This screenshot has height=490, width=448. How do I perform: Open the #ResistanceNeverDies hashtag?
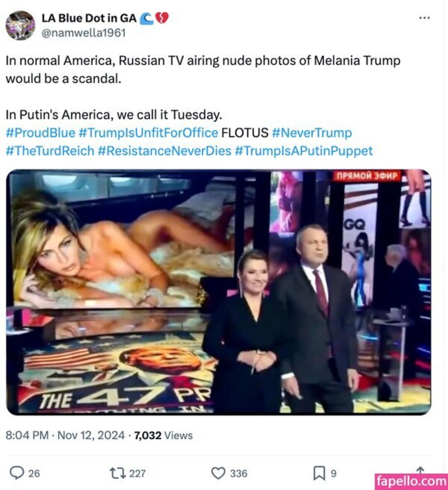tap(164, 151)
